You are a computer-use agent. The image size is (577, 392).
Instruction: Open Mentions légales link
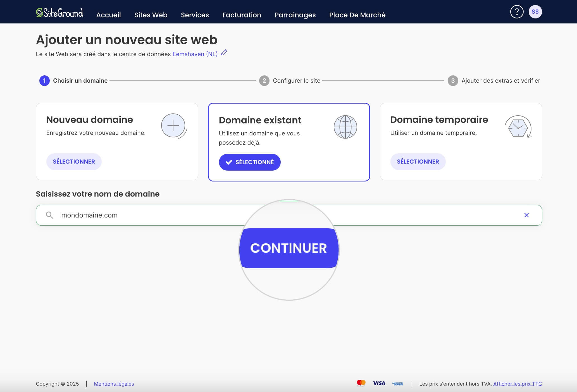click(114, 384)
